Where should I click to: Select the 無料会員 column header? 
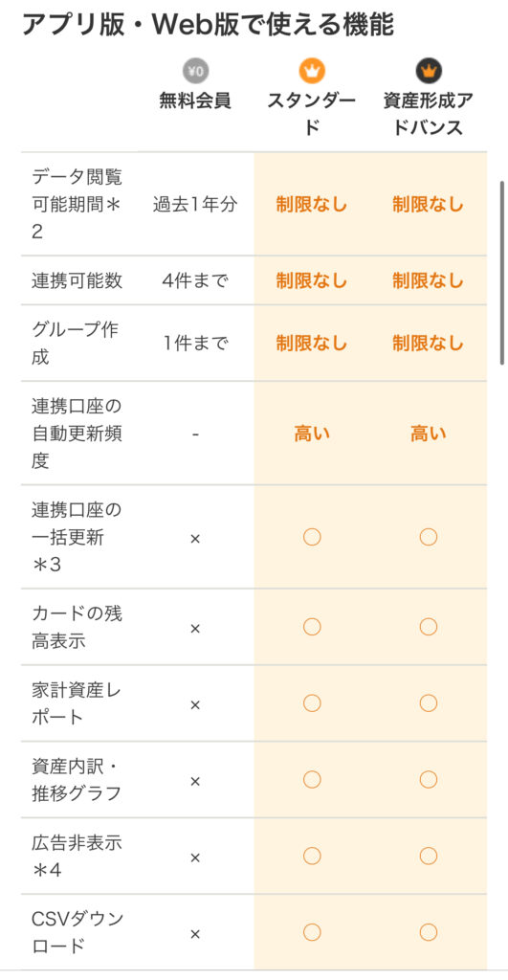point(195,101)
